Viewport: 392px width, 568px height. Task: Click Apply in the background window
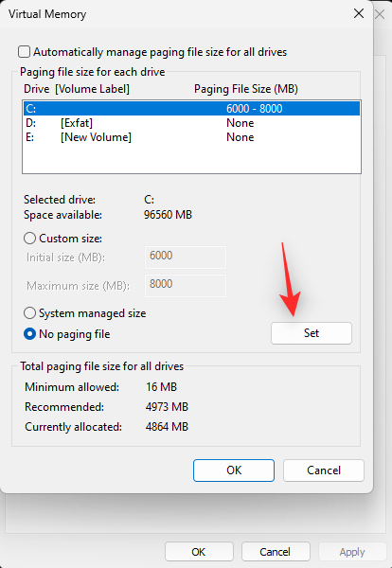(x=352, y=552)
